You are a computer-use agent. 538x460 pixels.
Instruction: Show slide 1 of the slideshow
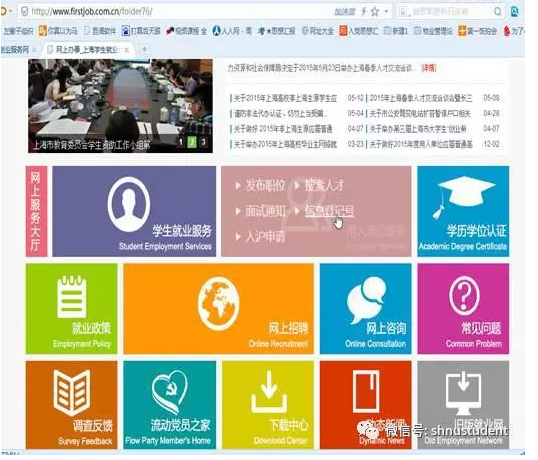pyautogui.click(x=181, y=142)
